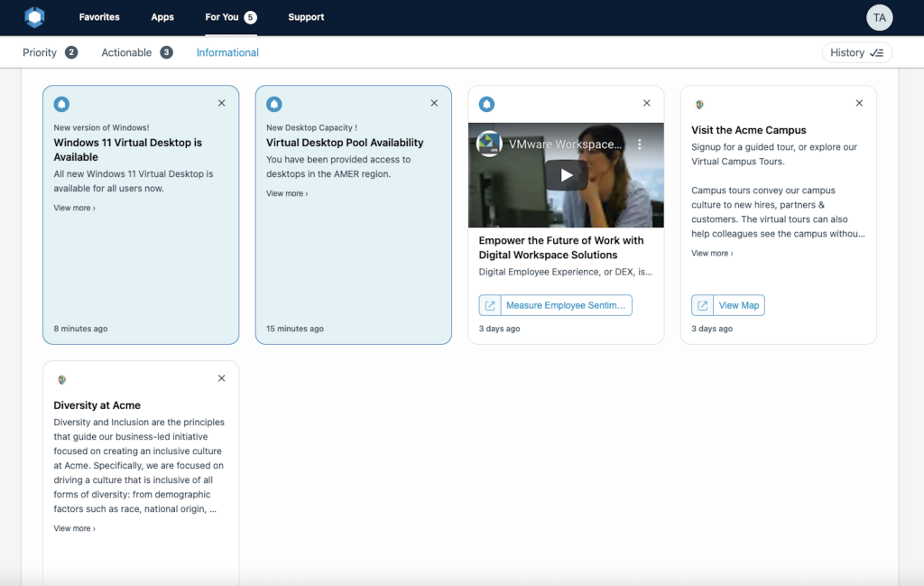Switch to the Priority tab
The width and height of the screenshot is (924, 586).
[x=40, y=52]
